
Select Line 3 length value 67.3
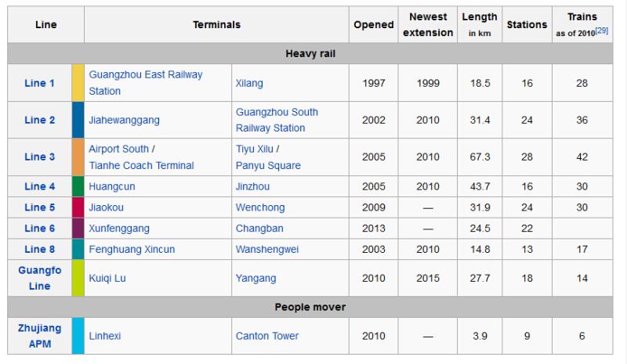tap(480, 157)
